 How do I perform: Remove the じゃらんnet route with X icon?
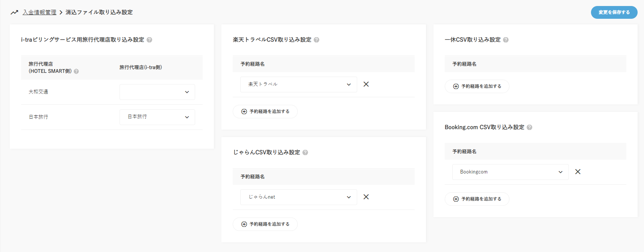click(x=366, y=197)
